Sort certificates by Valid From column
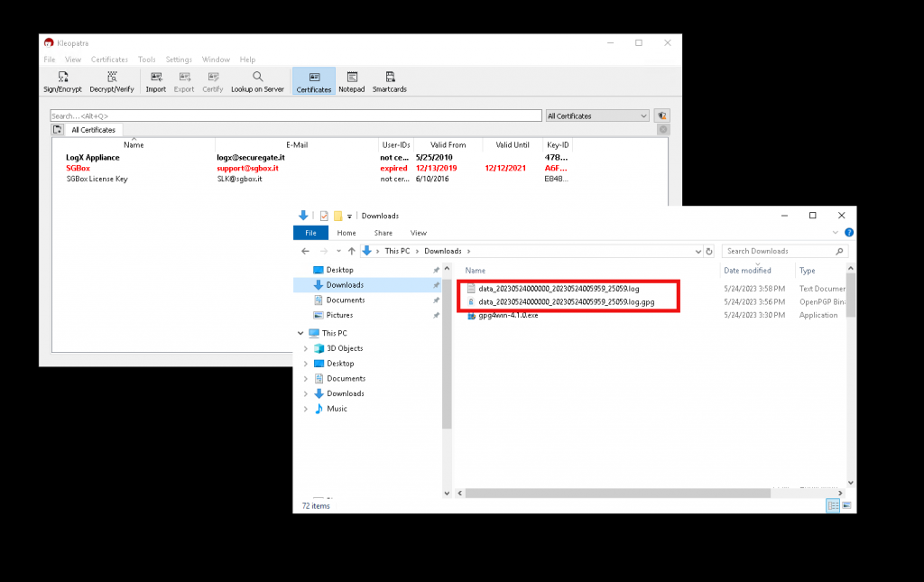This screenshot has height=582, width=924. pos(448,145)
